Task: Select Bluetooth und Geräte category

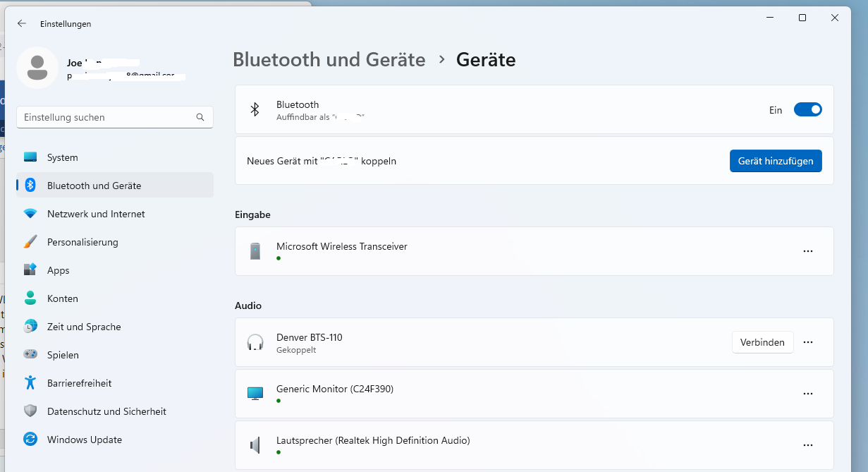Action: (x=115, y=186)
